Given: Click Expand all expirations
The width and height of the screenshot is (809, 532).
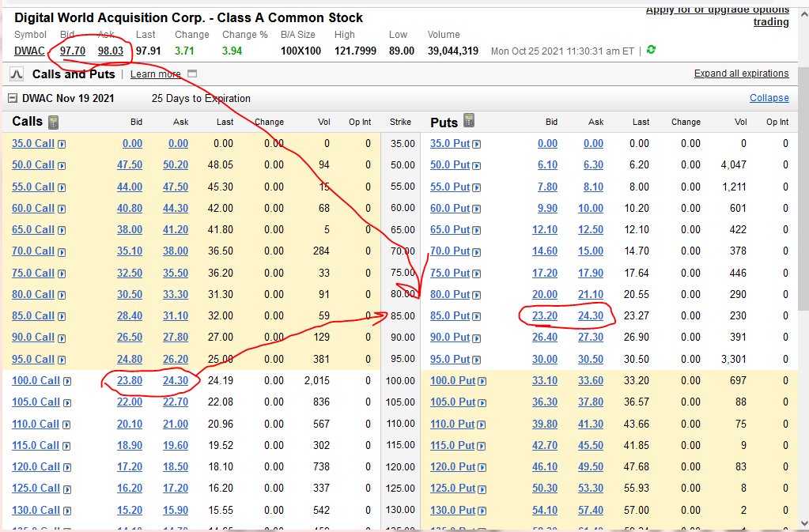Looking at the screenshot, I should [742, 74].
